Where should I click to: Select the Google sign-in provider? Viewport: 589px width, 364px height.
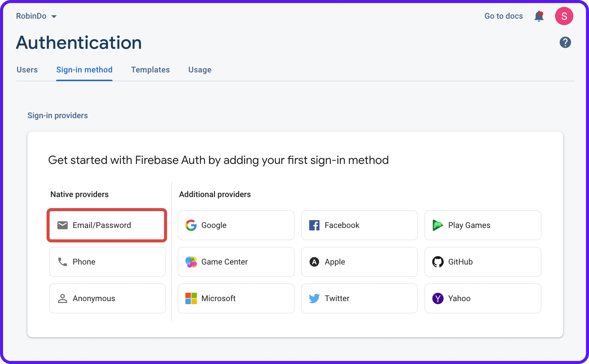click(x=235, y=225)
